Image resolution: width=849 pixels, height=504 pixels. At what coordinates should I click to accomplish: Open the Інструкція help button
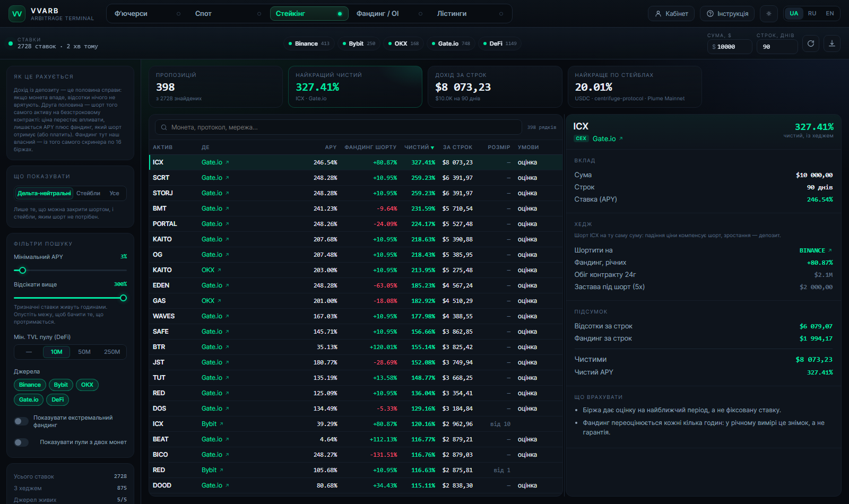(x=727, y=14)
